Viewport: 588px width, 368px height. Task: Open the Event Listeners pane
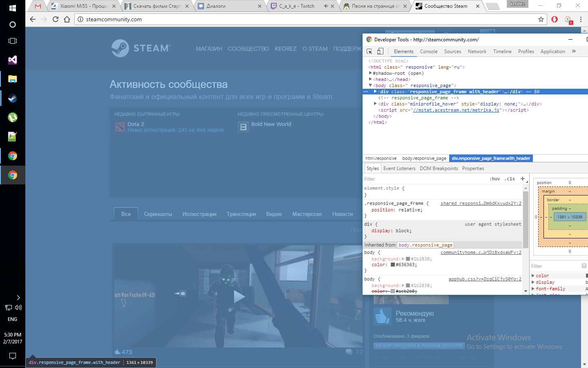click(399, 168)
